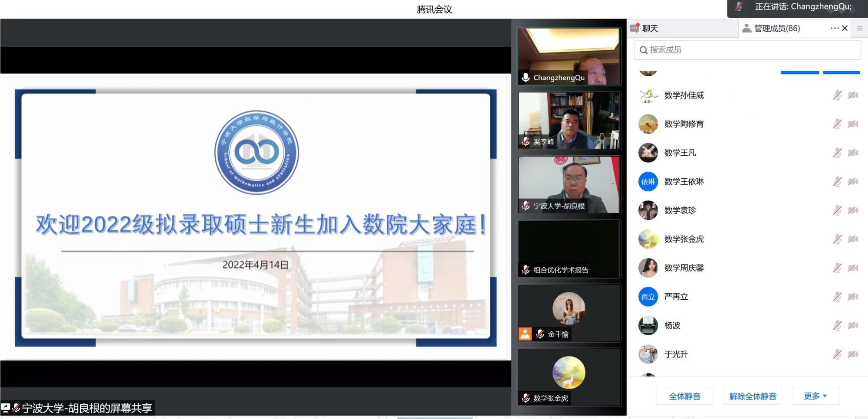Select 数学周庆馨 in the member list
The width and height of the screenshot is (868, 419).
[x=684, y=268]
